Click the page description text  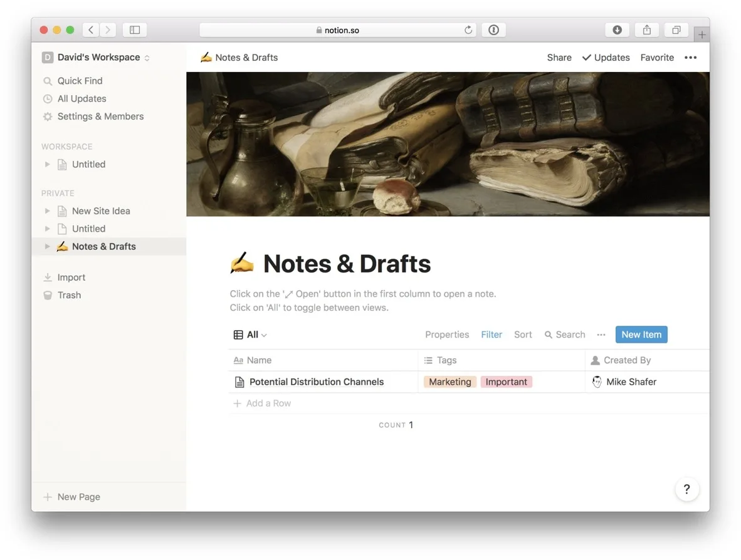363,301
